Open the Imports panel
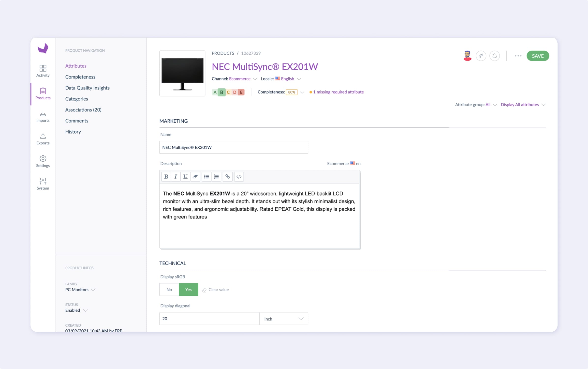 [x=43, y=116]
